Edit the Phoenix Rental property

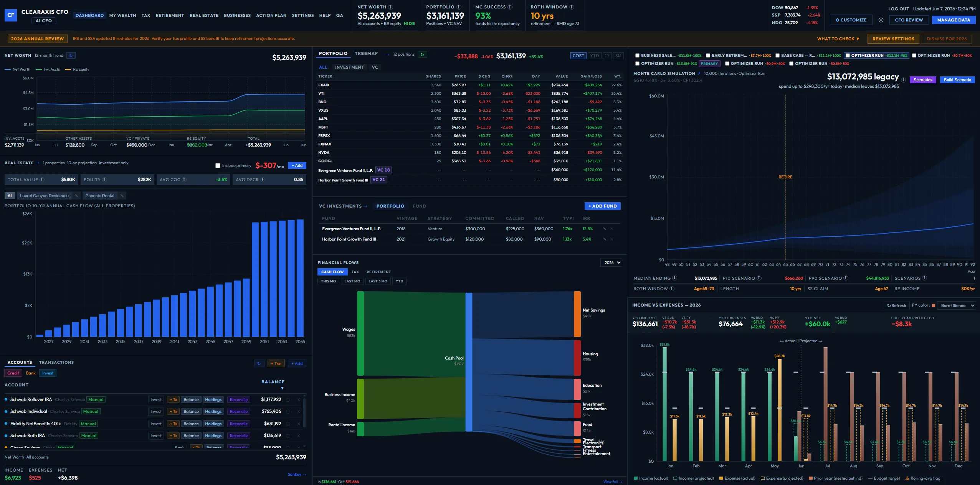coord(122,196)
